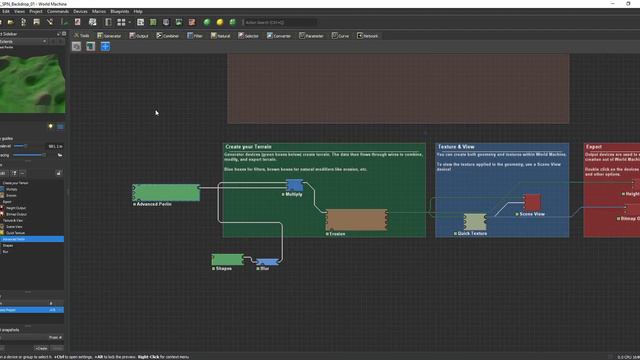The height and width of the screenshot is (360, 640).
Task: Open dropdown arrow next to grid layout icon
Action: tap(129, 22)
